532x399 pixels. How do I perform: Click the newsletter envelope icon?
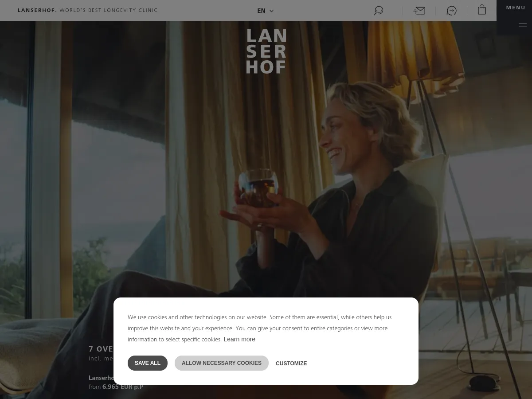(x=419, y=11)
